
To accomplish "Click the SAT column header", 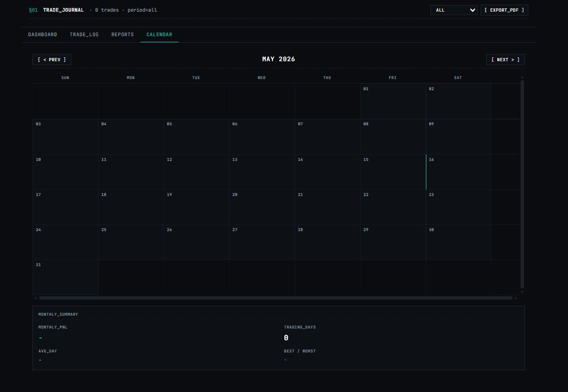I will click(x=458, y=77).
